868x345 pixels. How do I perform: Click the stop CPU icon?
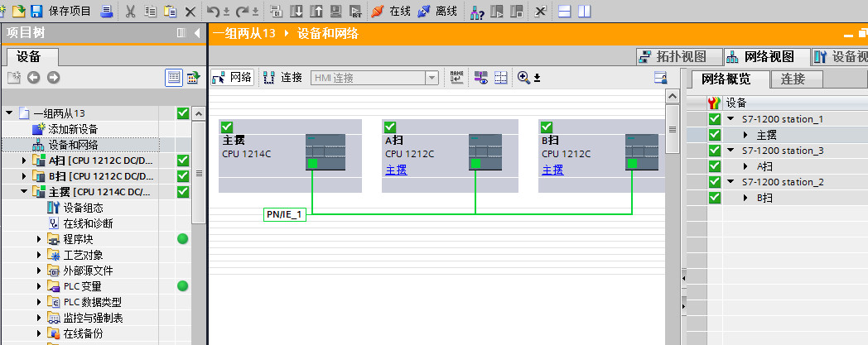pos(517,11)
